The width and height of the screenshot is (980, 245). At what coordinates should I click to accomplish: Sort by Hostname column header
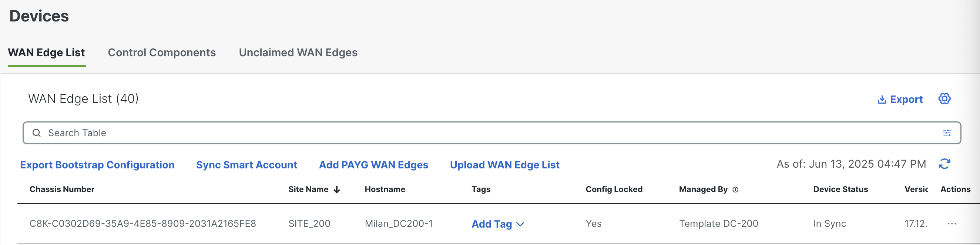[x=385, y=189]
